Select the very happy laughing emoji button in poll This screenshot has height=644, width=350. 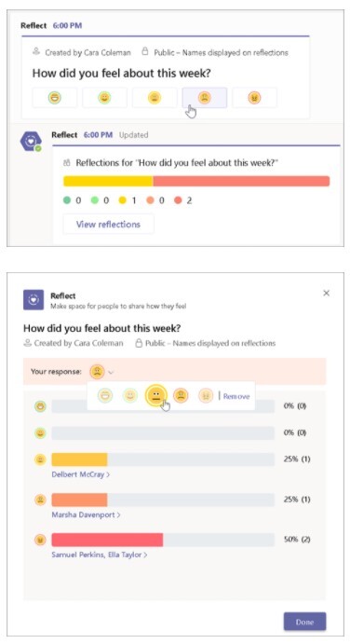click(x=55, y=98)
